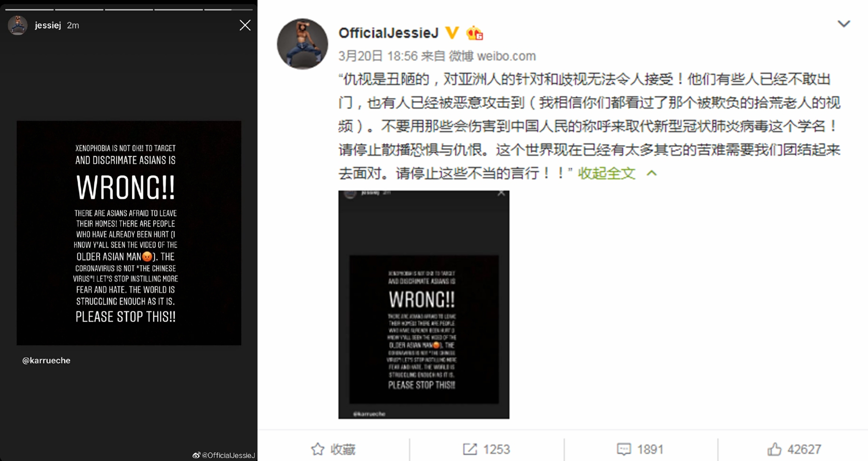Close the jessiej story viewer
868x461 pixels.
(x=245, y=25)
